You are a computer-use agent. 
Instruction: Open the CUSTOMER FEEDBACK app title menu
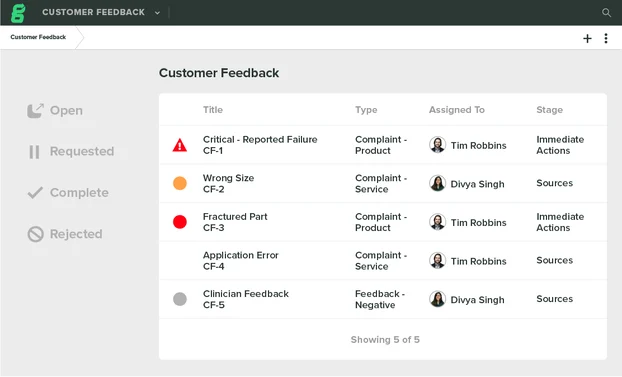[94, 12]
